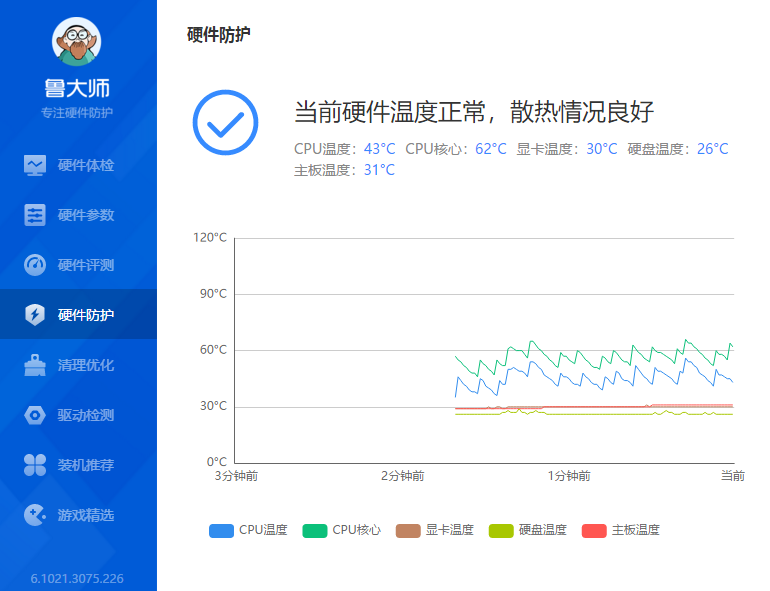The height and width of the screenshot is (591, 770).
Task: Open the 装机推荐 four-leaf icon
Action: pyautogui.click(x=35, y=465)
